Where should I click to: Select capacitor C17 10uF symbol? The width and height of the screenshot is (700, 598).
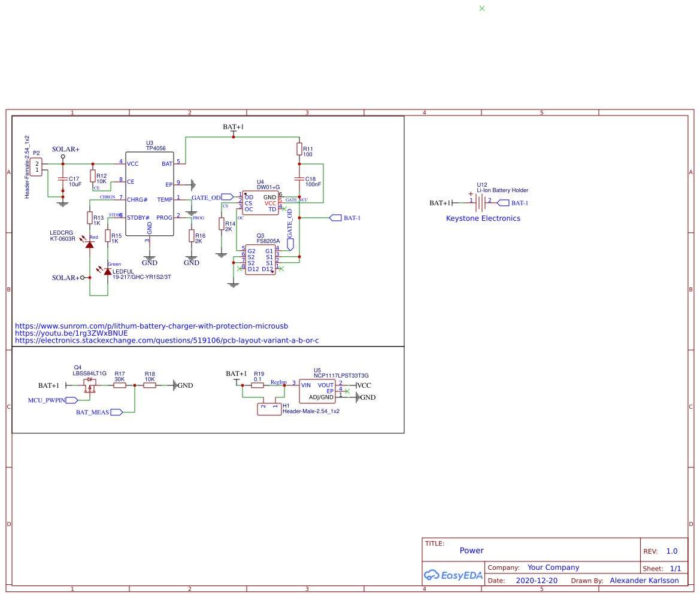62,179
